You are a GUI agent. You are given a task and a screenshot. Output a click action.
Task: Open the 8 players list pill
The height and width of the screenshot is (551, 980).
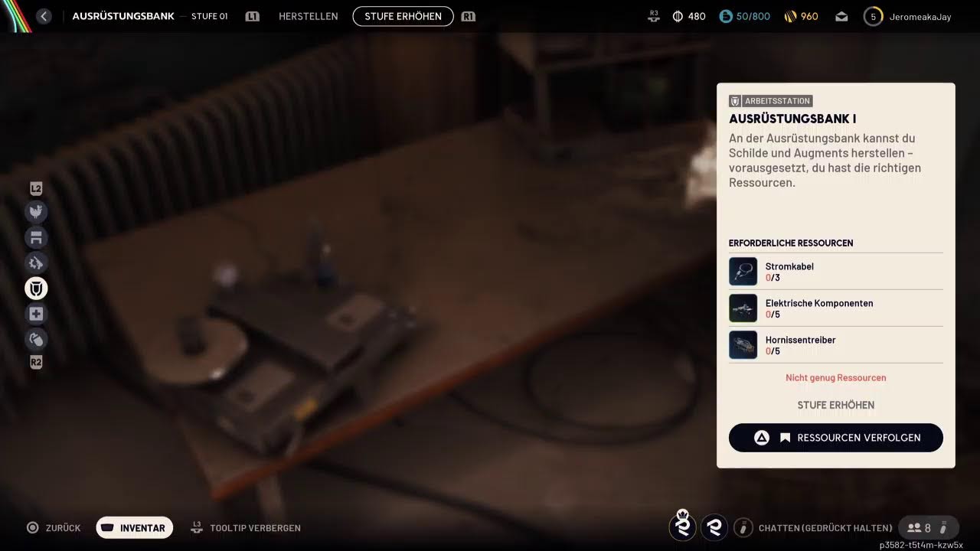point(928,527)
